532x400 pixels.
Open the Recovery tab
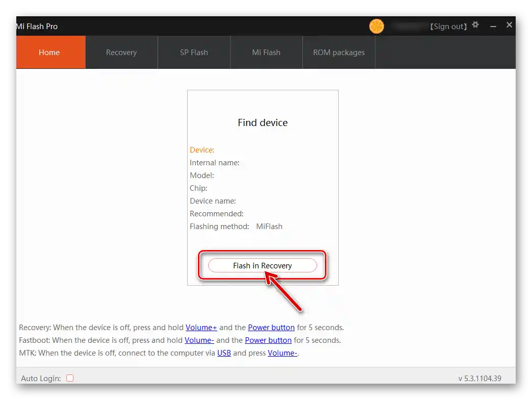click(121, 52)
